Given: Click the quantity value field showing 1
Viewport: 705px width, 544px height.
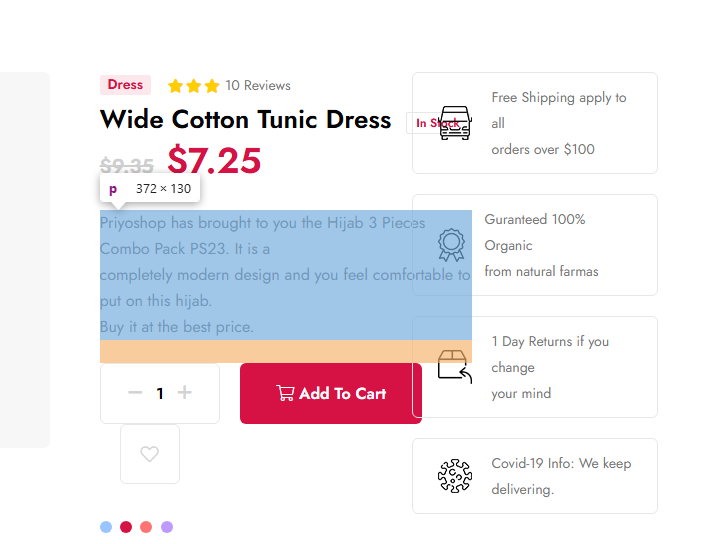Looking at the screenshot, I should coord(160,394).
